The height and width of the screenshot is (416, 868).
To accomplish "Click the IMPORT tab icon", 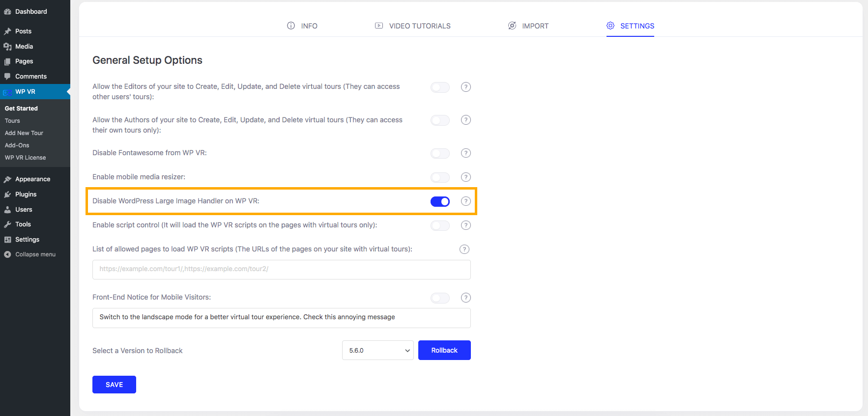I will tap(512, 26).
